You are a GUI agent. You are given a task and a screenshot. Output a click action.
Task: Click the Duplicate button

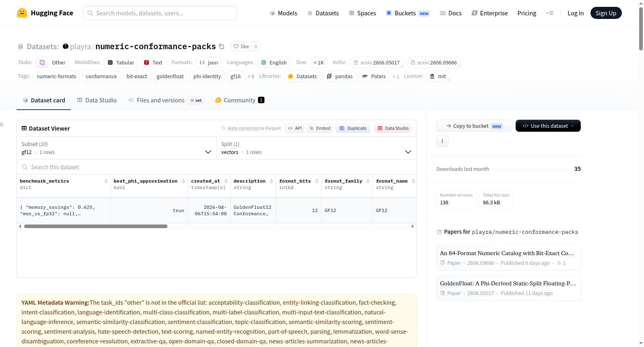pos(353,128)
